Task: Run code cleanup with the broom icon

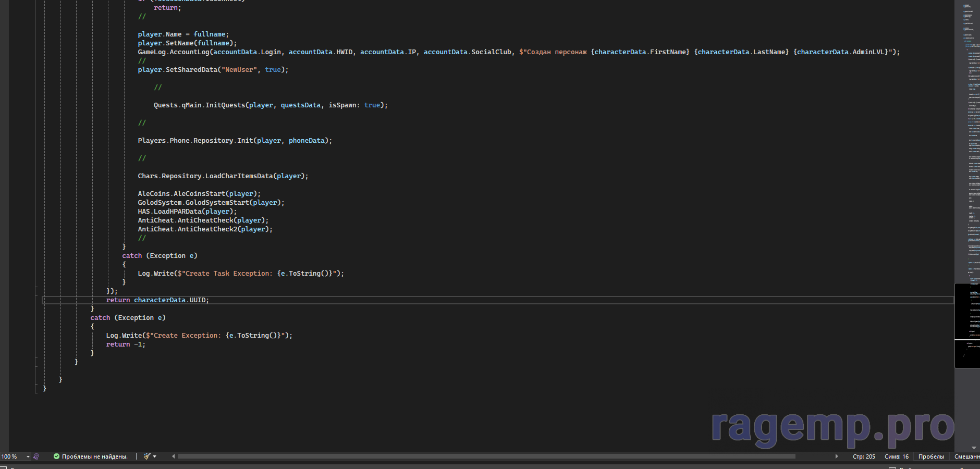Action: pos(147,456)
